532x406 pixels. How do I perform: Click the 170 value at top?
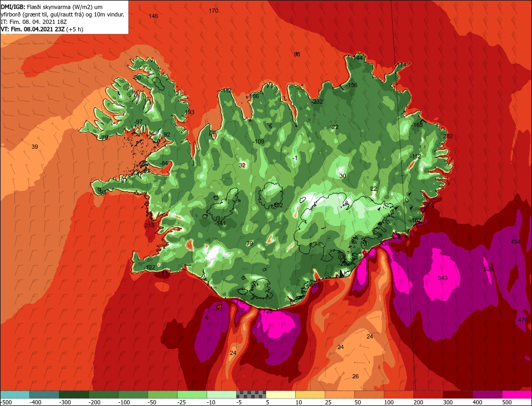213,11
